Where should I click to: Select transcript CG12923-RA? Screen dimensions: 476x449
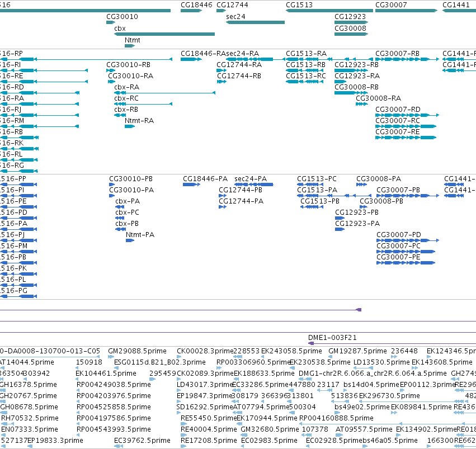pyautogui.click(x=357, y=76)
